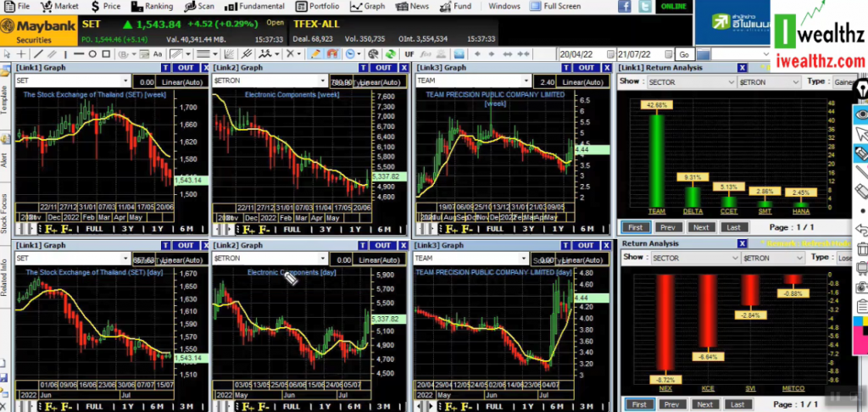Open the News menu
Image resolution: width=868 pixels, height=412 pixels.
click(x=413, y=6)
